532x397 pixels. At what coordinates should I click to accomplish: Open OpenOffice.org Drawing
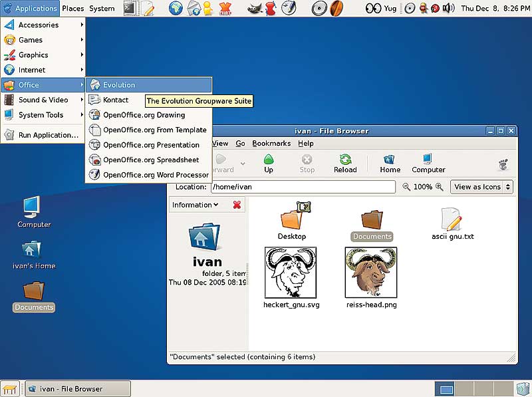pyautogui.click(x=149, y=114)
